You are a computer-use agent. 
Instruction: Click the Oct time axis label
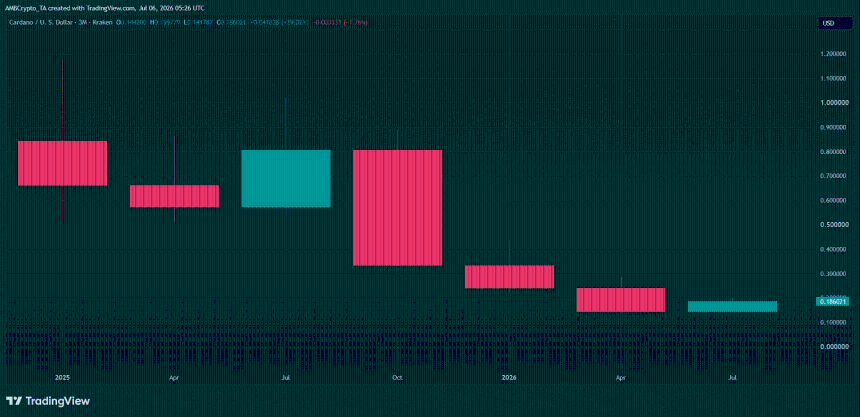coord(398,377)
